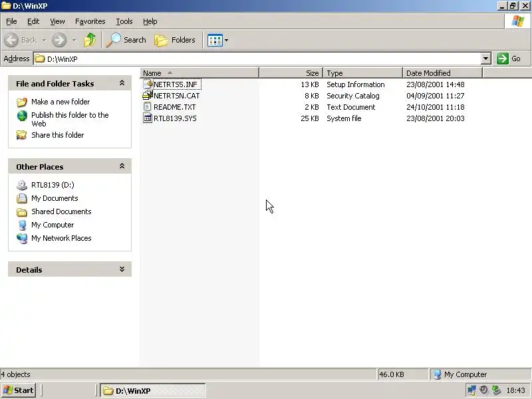The height and width of the screenshot is (399, 532).
Task: Click Publish this folder to the Web
Action: point(70,119)
